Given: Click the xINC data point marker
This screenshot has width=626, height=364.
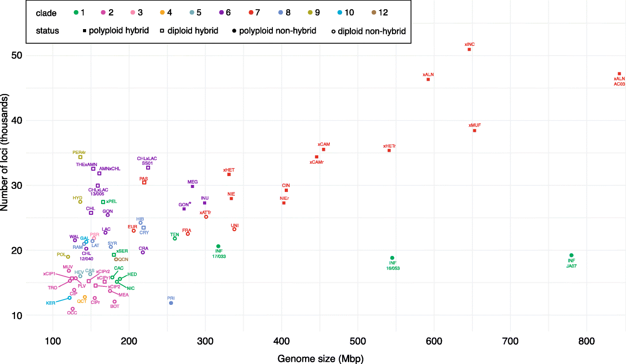Looking at the screenshot, I should pyautogui.click(x=469, y=49).
